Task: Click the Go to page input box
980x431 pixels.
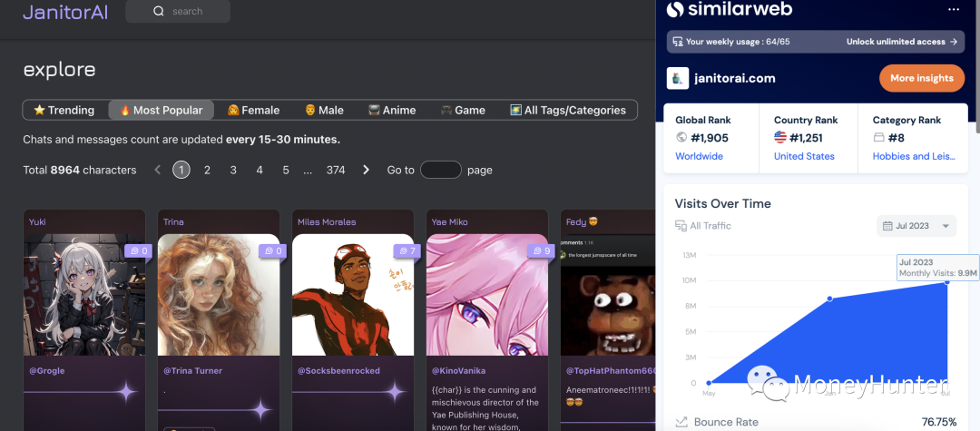Action: [x=441, y=170]
